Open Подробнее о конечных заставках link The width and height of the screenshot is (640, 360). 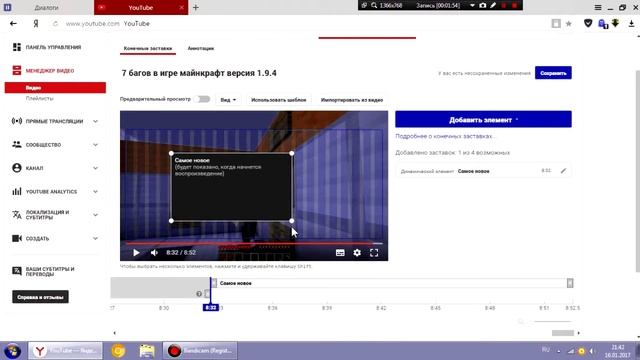pos(445,136)
